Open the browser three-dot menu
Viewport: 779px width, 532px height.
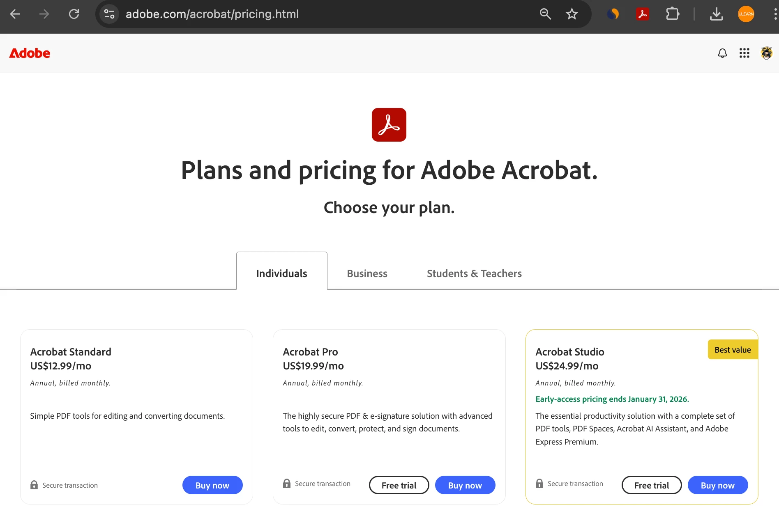(x=775, y=14)
